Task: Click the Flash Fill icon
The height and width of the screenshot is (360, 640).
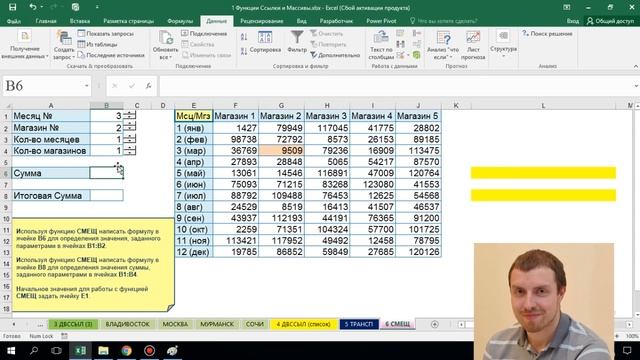Action: 401,33
